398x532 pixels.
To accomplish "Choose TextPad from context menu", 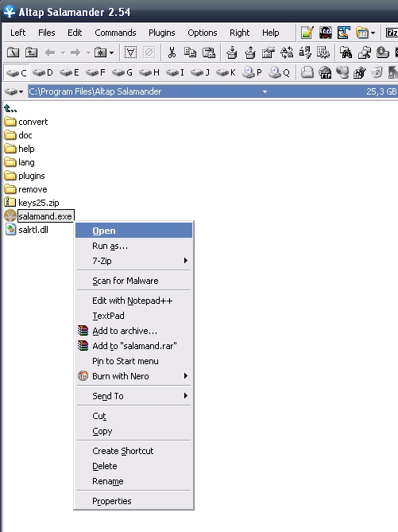I will 134,316.
